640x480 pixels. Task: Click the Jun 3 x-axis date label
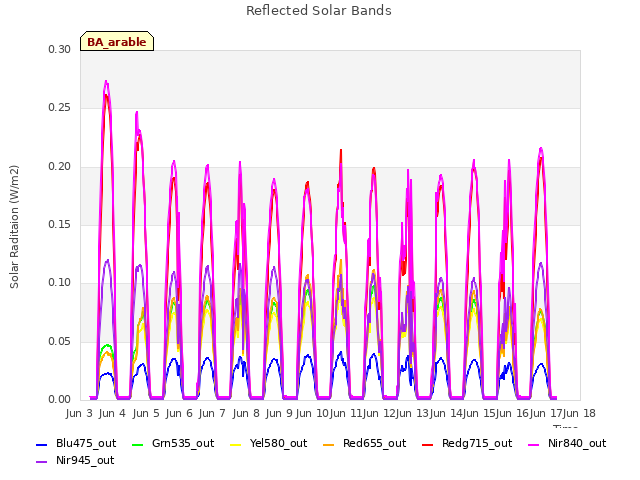(x=79, y=413)
